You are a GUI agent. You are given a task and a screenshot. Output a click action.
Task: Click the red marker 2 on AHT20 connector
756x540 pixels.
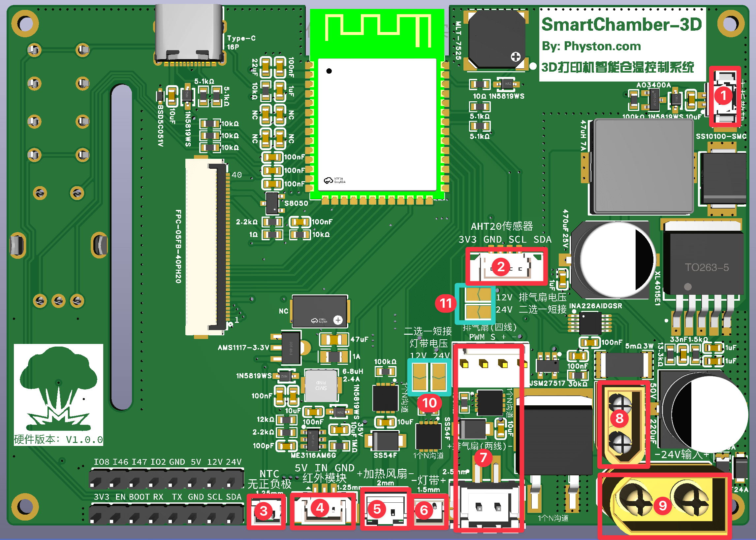coord(501,267)
